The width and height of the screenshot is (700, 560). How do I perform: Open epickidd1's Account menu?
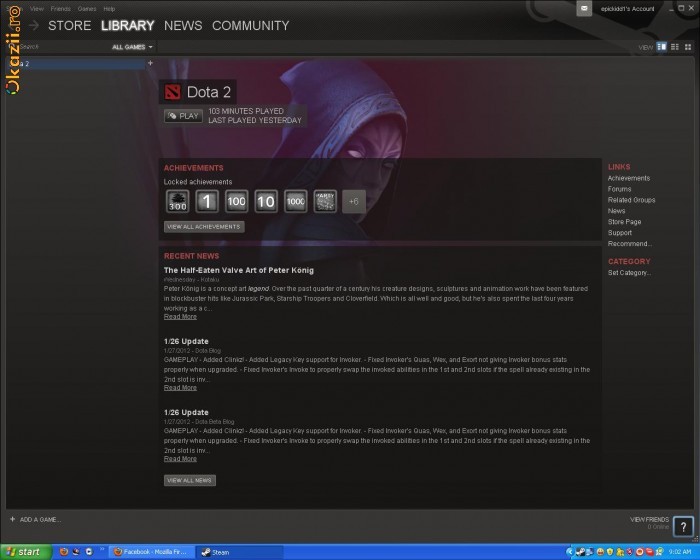pyautogui.click(x=627, y=8)
